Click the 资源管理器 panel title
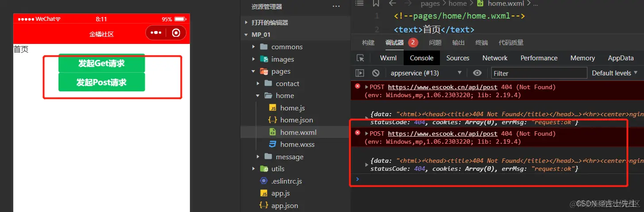The image size is (644, 212). [x=266, y=7]
